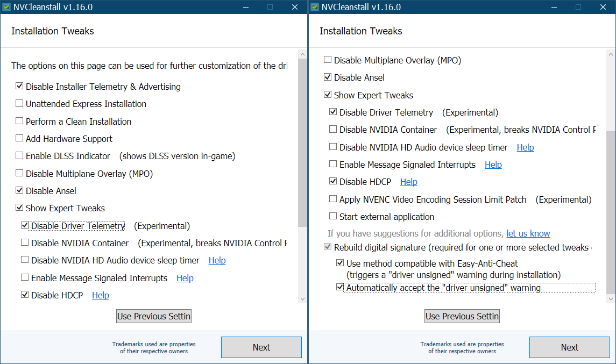Enable Apply NVENC Video Encoding Session Limit Patch
The width and height of the screenshot is (616, 364).
point(333,199)
